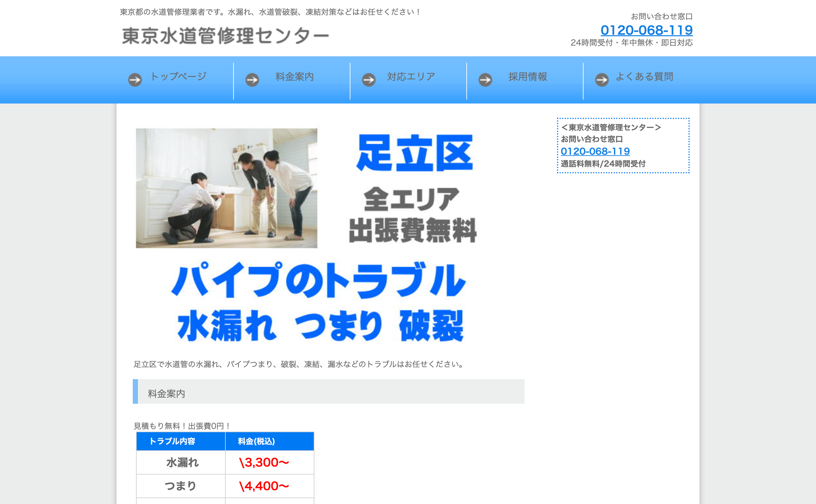Click the arrow icon beside トップページ
Screen dimensions: 816x504
(135, 80)
